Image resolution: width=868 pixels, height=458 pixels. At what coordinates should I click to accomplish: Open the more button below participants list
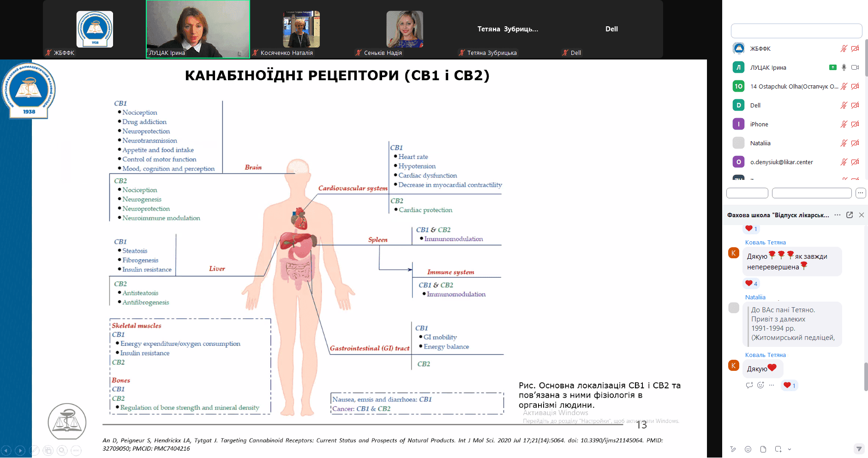point(861,193)
